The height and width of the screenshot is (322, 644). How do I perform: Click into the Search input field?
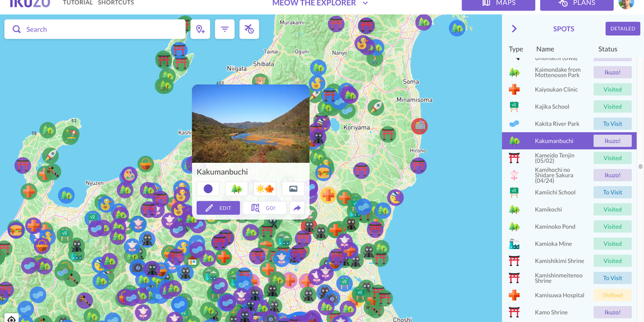click(x=101, y=30)
